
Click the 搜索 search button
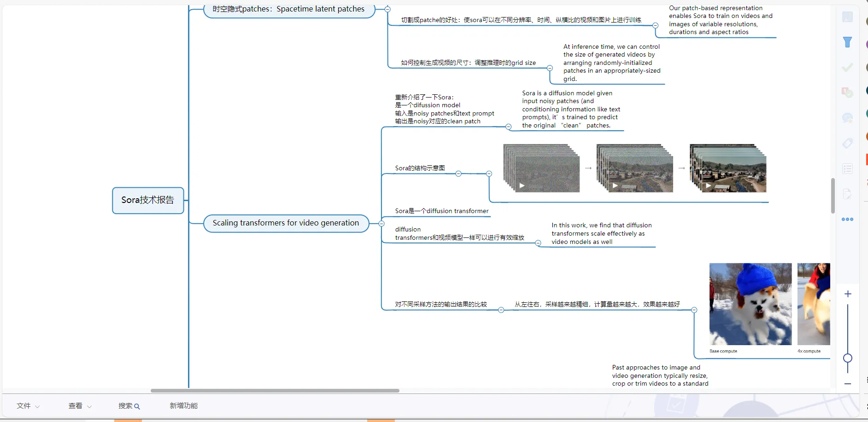[129, 406]
